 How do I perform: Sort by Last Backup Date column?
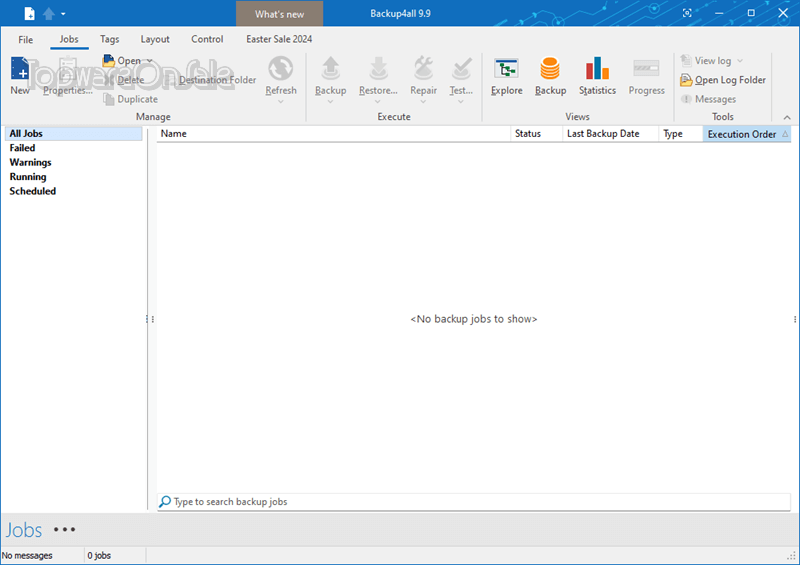[610, 134]
